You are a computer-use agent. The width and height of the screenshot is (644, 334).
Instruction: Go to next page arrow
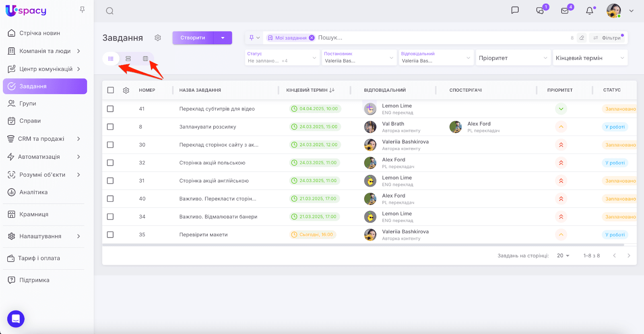point(629,256)
